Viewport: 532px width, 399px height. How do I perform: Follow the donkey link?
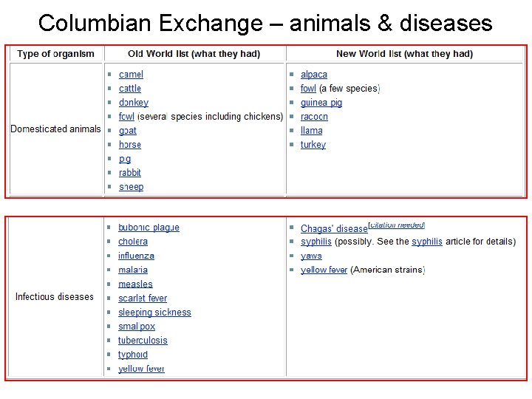(x=134, y=103)
